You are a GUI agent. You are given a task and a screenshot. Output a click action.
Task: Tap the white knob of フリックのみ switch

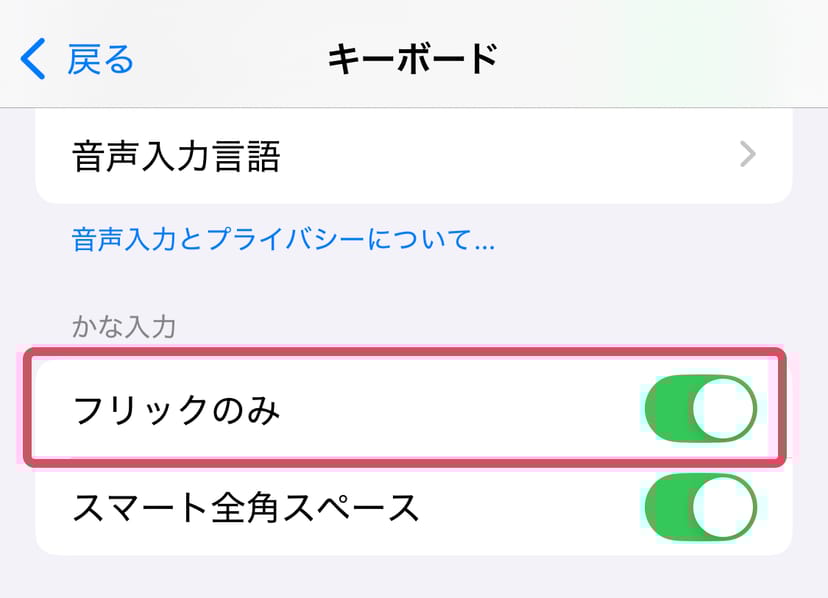pos(724,409)
